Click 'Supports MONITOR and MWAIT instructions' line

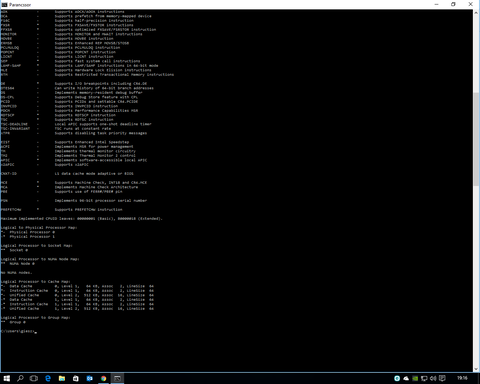[x=98, y=34]
